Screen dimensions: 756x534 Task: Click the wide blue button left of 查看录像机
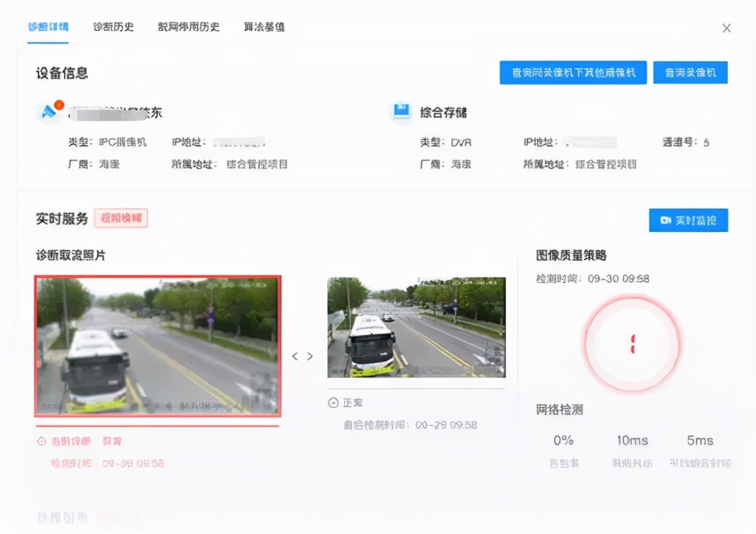[x=573, y=73]
